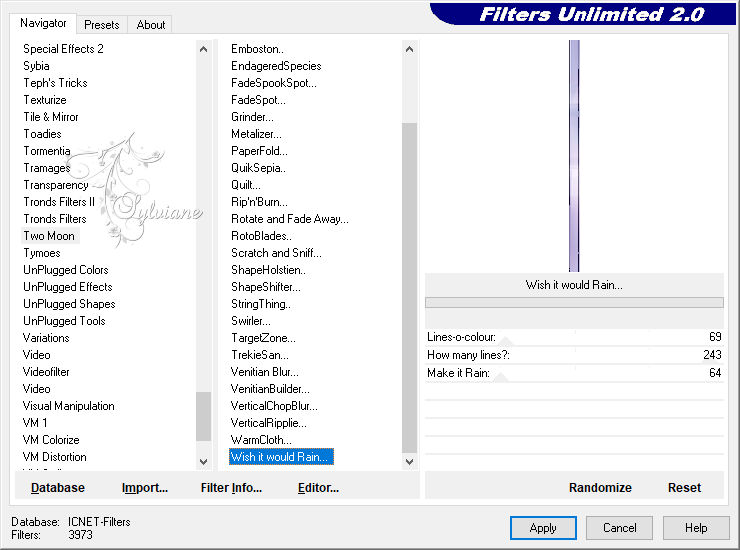Select the Rip'n'Burn... filter
The image size is (740, 550).
[259, 202]
